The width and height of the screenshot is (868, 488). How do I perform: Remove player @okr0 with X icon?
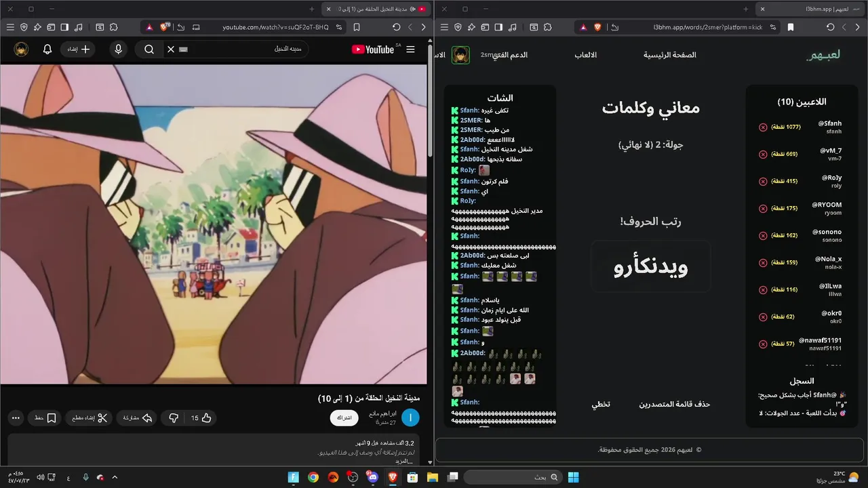click(x=763, y=317)
